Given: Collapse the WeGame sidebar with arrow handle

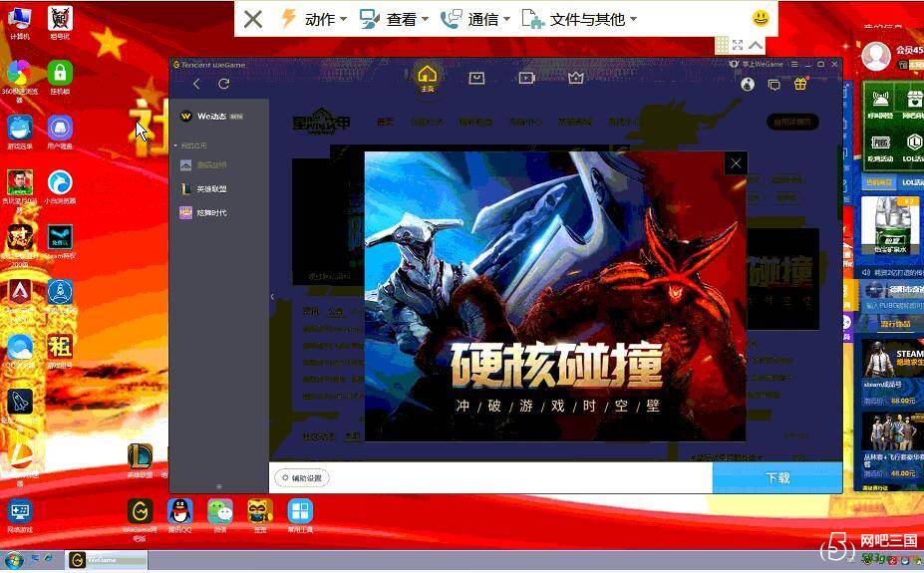Looking at the screenshot, I should click(x=272, y=296).
